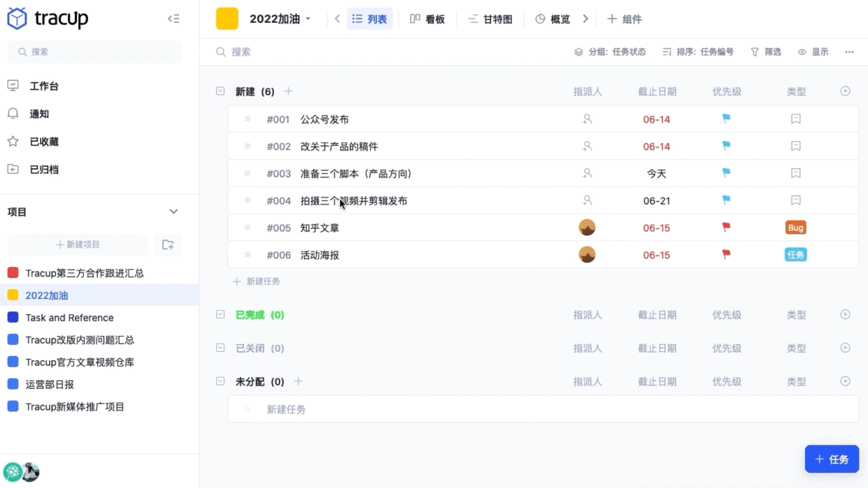Click the assignee avatar on task #006

point(587,254)
